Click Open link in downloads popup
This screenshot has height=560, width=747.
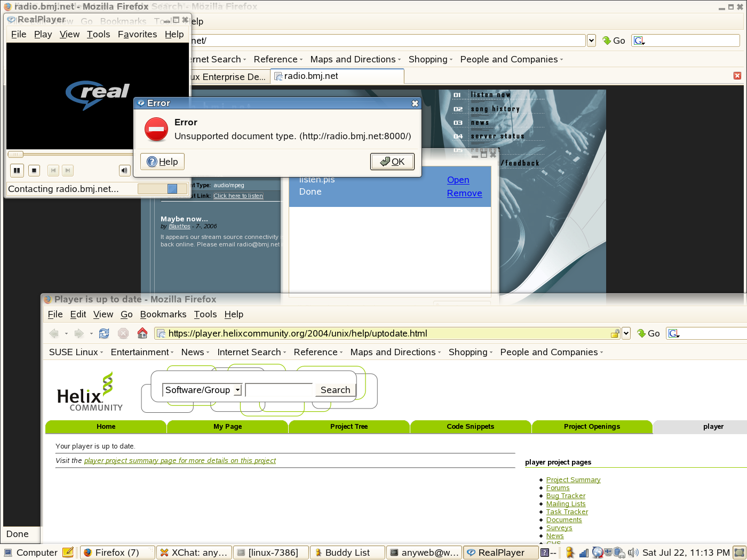pyautogui.click(x=458, y=180)
